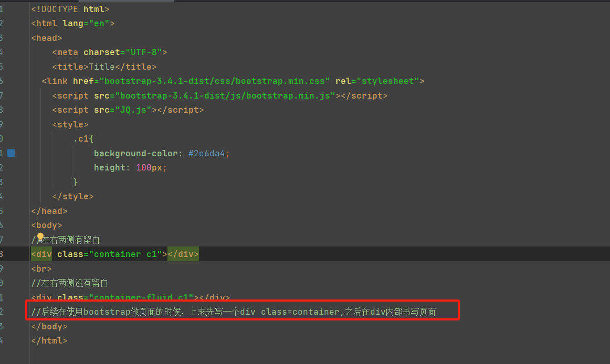Click the opening '<head>' tag
Screen dimensions: 610x364
point(47,38)
